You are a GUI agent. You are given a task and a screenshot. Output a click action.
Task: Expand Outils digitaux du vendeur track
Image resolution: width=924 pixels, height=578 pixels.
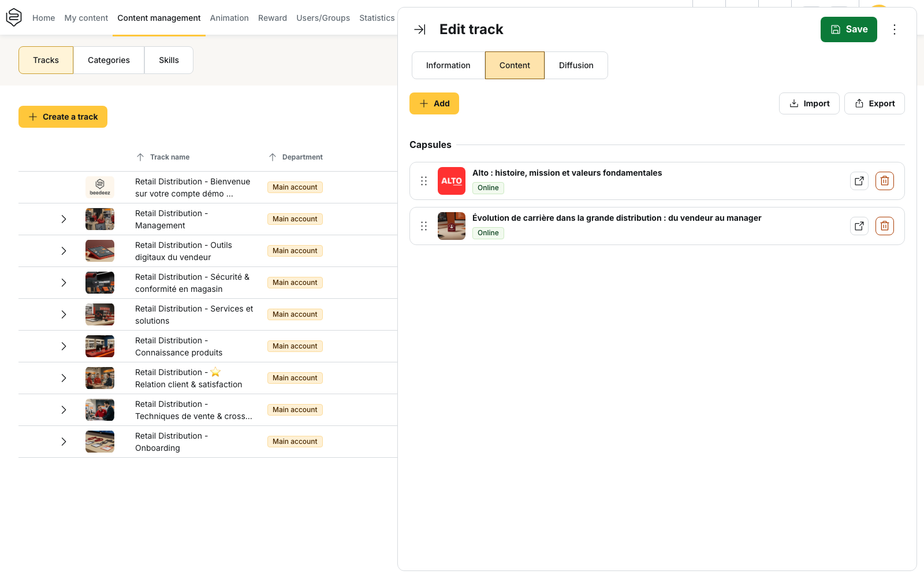[64, 251]
